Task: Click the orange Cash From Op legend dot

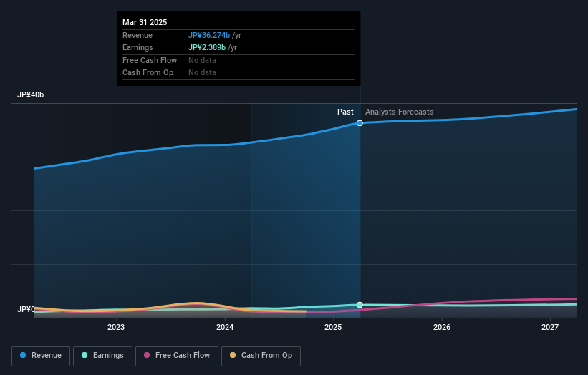Action: click(233, 355)
